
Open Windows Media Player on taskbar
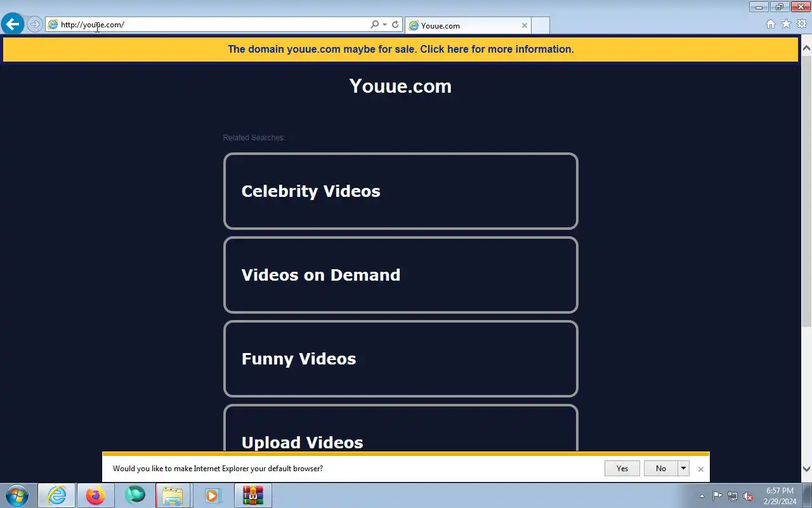tap(213, 495)
